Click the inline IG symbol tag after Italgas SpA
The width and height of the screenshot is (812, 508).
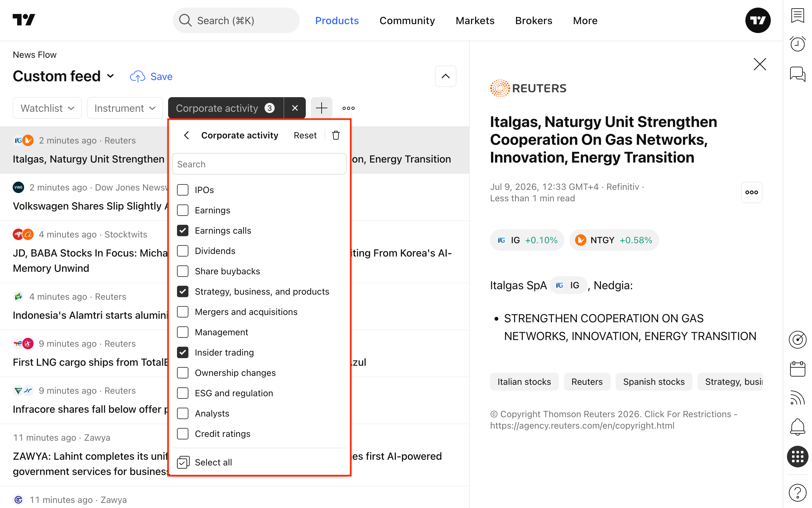coord(568,285)
